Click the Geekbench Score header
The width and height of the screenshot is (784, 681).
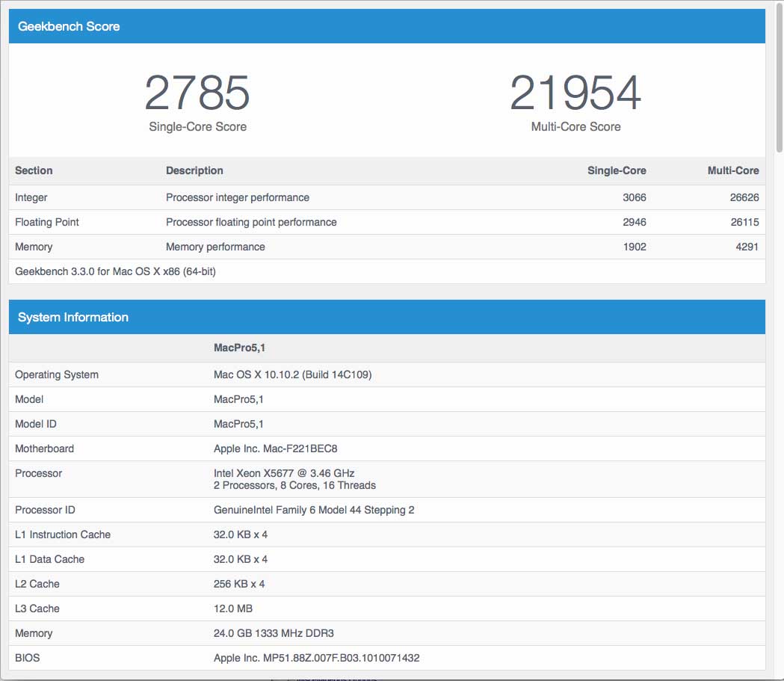pos(387,26)
